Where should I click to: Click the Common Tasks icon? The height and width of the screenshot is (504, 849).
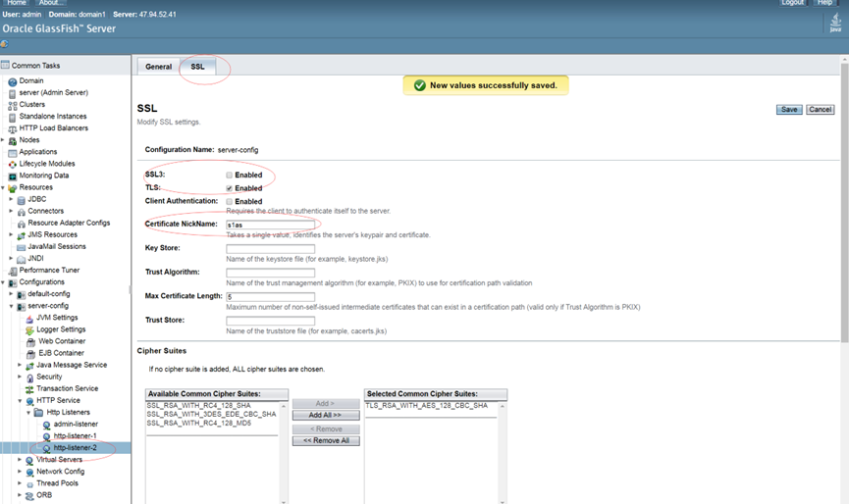point(6,65)
